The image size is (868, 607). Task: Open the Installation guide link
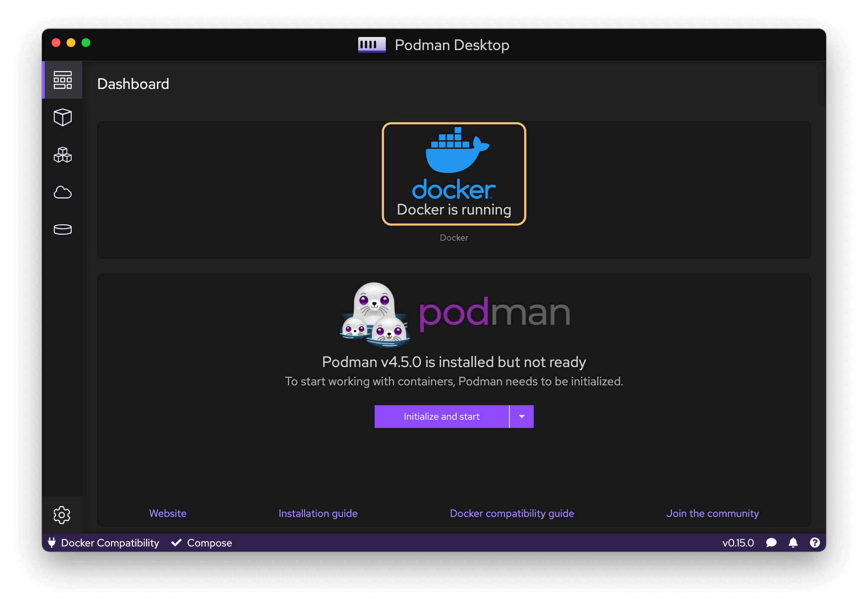(318, 513)
